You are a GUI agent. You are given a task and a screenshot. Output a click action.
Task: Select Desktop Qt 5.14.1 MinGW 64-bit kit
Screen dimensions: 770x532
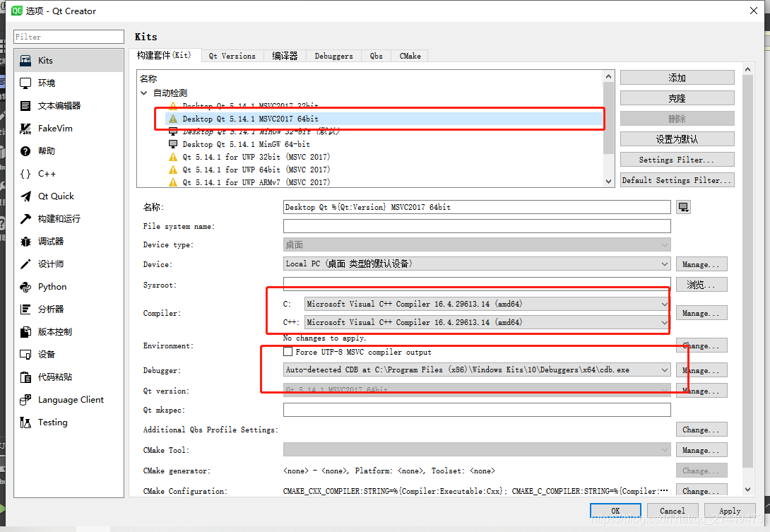click(246, 144)
